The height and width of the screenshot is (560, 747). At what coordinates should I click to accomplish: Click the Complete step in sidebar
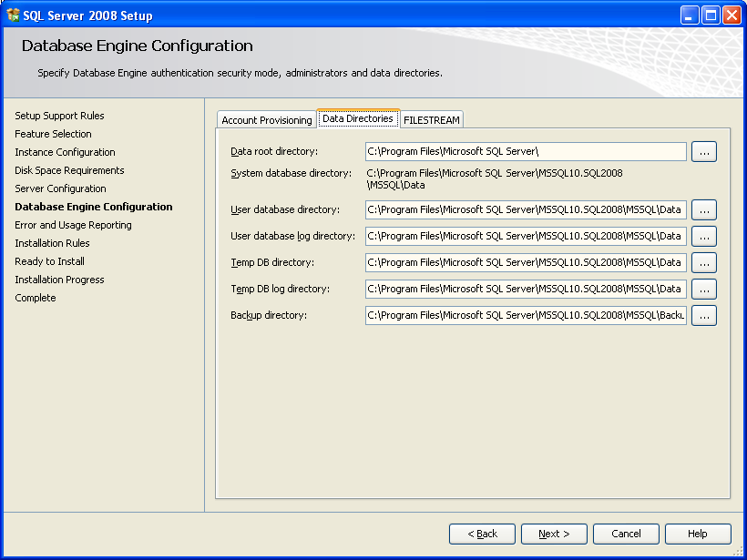pyautogui.click(x=36, y=298)
